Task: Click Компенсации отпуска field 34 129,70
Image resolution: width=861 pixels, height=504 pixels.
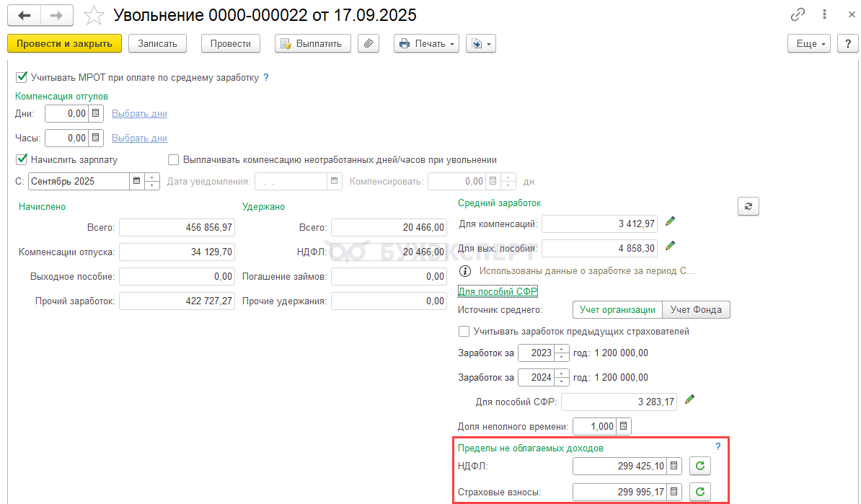Action: [177, 252]
